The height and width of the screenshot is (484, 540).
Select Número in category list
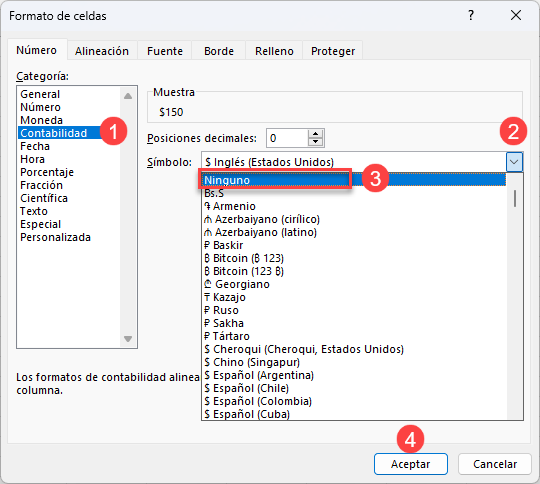tap(69, 107)
